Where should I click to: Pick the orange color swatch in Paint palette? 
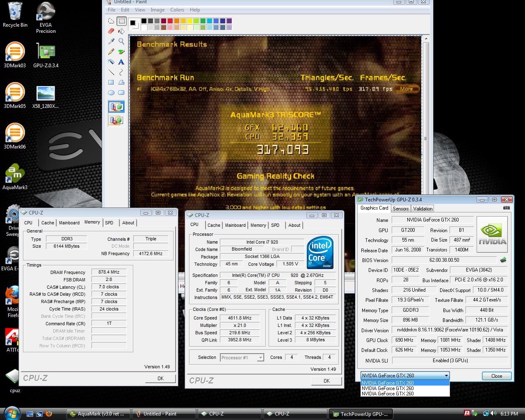click(x=176, y=21)
